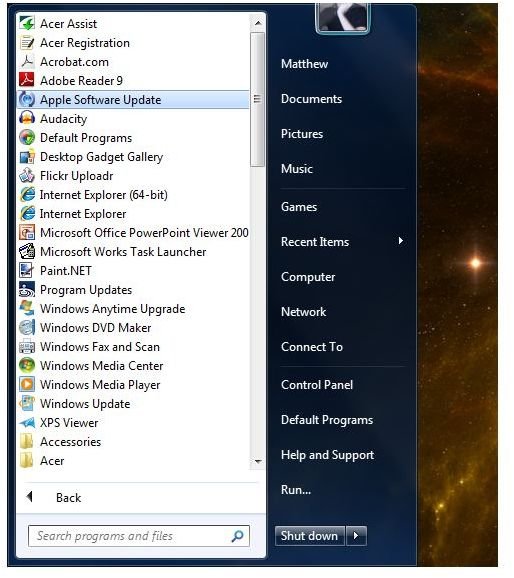Open Adobe Reader 9 icon
Viewport: 514px width, 578px height.
pyautogui.click(x=27, y=81)
